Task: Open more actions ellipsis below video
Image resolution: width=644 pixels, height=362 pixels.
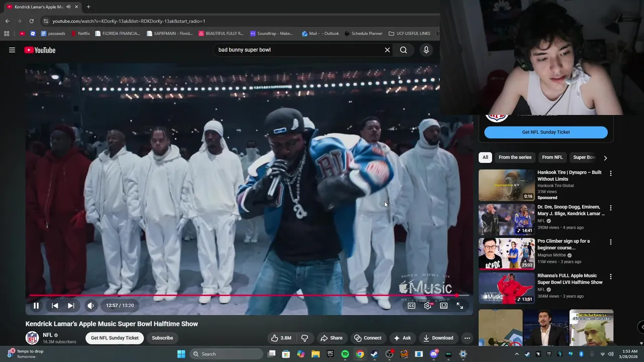Action: coord(467,338)
